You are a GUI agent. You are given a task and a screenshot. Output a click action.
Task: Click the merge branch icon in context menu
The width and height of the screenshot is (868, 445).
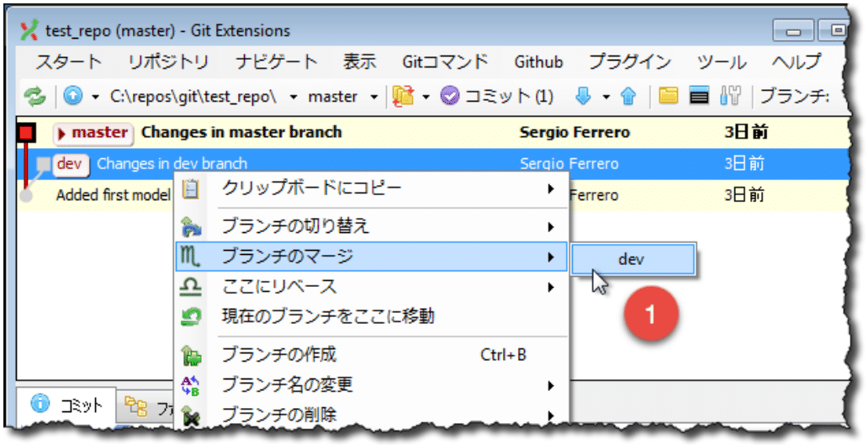click(190, 257)
